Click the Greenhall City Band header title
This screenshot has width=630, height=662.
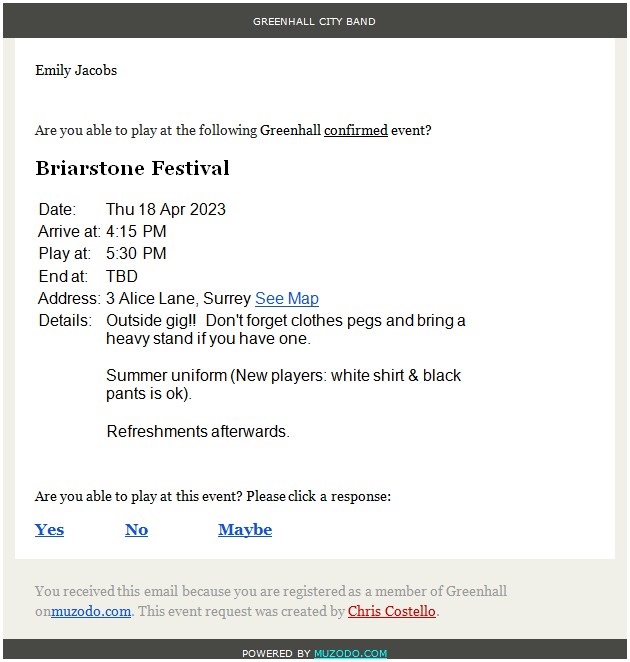tap(315, 21)
